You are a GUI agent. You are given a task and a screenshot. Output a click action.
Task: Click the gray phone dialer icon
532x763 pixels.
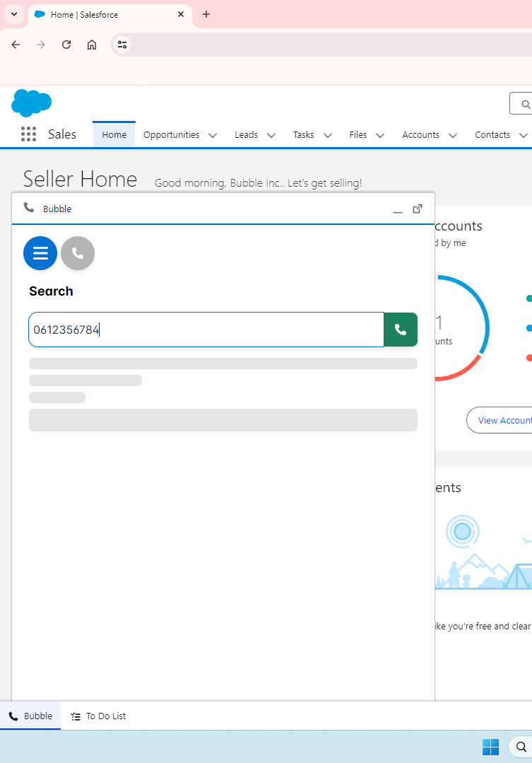pos(78,253)
